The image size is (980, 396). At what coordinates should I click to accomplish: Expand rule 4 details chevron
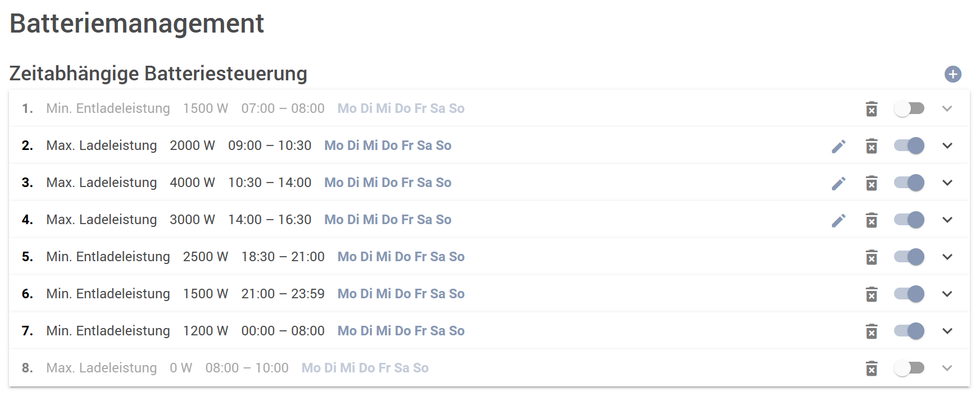tap(947, 220)
